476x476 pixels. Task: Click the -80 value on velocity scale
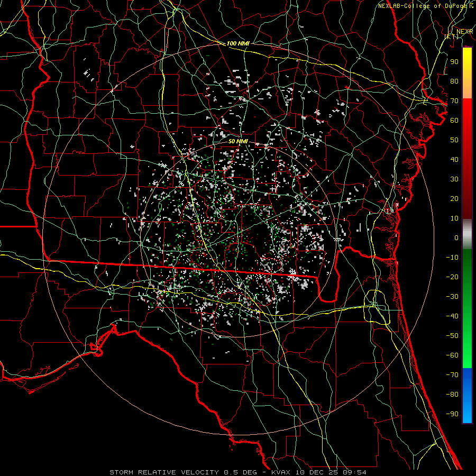452,395
